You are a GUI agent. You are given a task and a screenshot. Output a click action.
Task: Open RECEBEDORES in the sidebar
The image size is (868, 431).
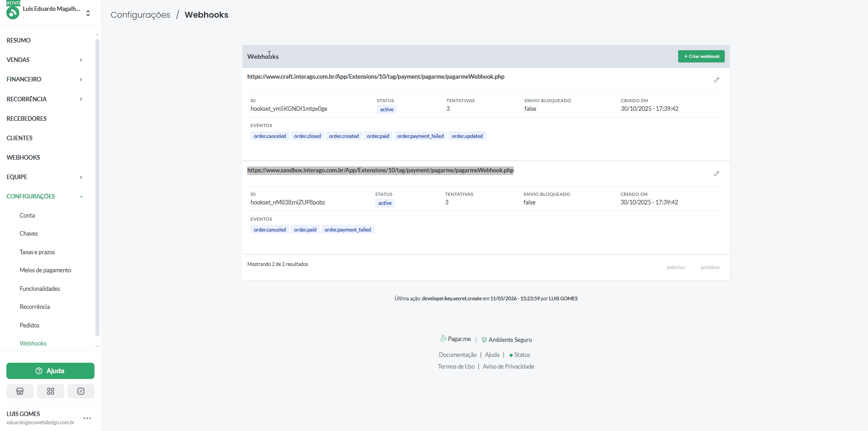click(x=27, y=118)
